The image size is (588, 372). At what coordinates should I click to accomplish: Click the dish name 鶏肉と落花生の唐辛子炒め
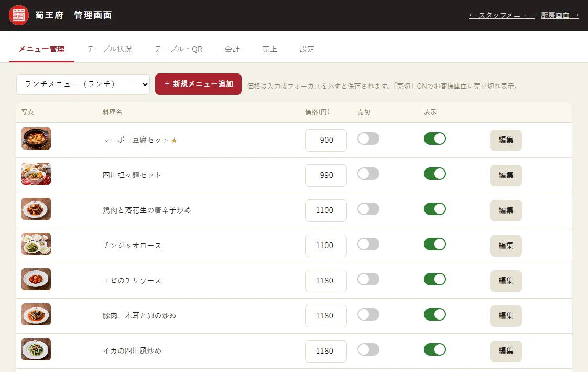click(x=147, y=210)
